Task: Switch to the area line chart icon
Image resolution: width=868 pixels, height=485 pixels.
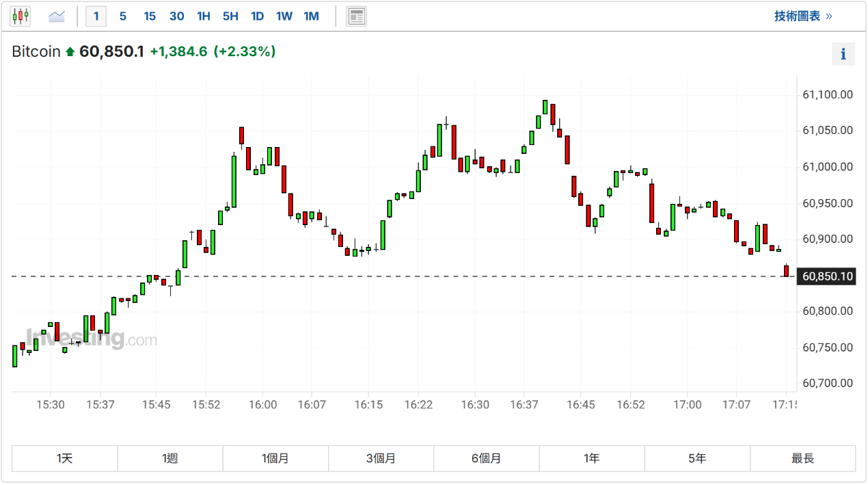Action: coord(56,16)
